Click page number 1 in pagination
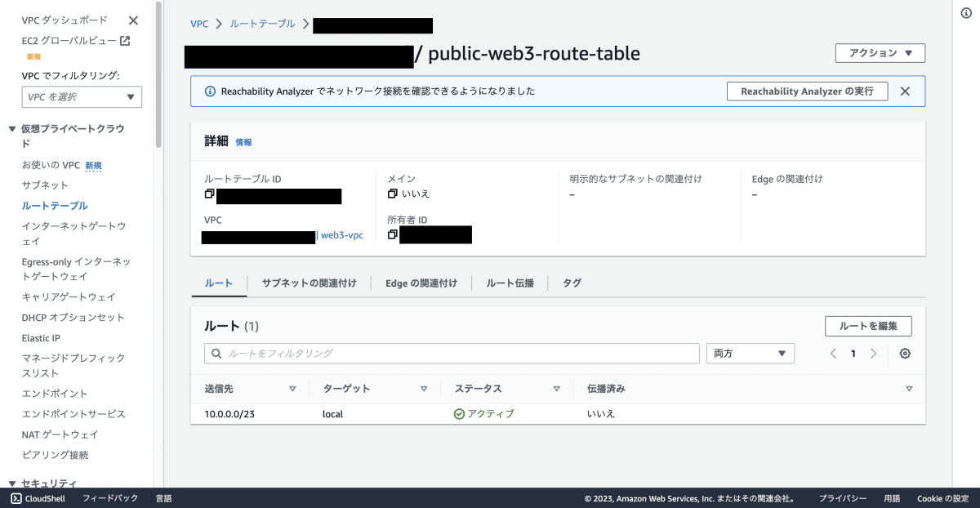The image size is (980, 508). (x=853, y=354)
